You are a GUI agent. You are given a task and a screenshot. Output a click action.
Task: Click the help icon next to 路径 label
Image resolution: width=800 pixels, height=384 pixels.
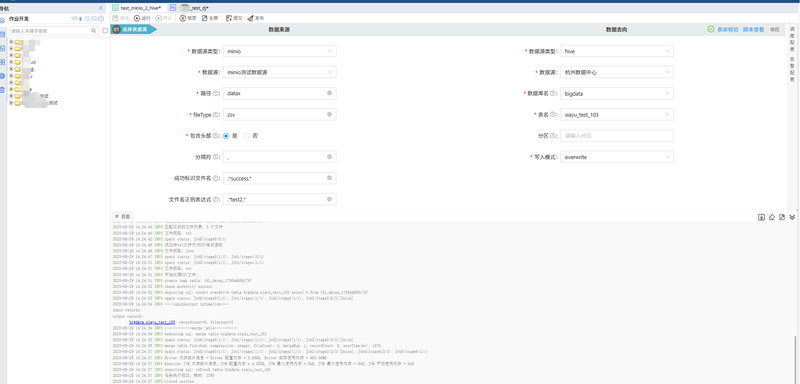pos(215,93)
